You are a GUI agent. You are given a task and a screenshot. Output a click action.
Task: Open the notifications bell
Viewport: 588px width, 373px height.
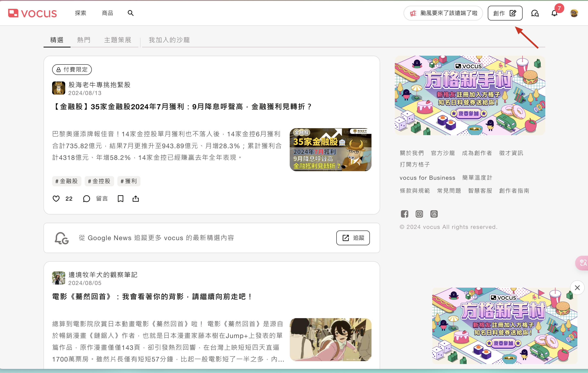(x=554, y=13)
